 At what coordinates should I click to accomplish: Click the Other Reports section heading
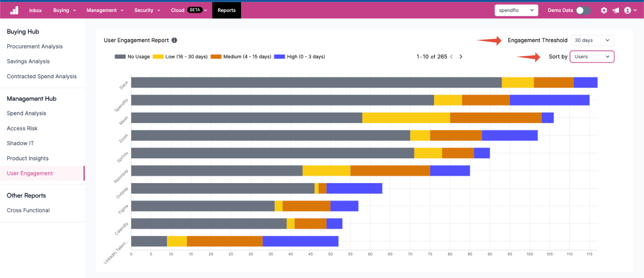[26, 196]
